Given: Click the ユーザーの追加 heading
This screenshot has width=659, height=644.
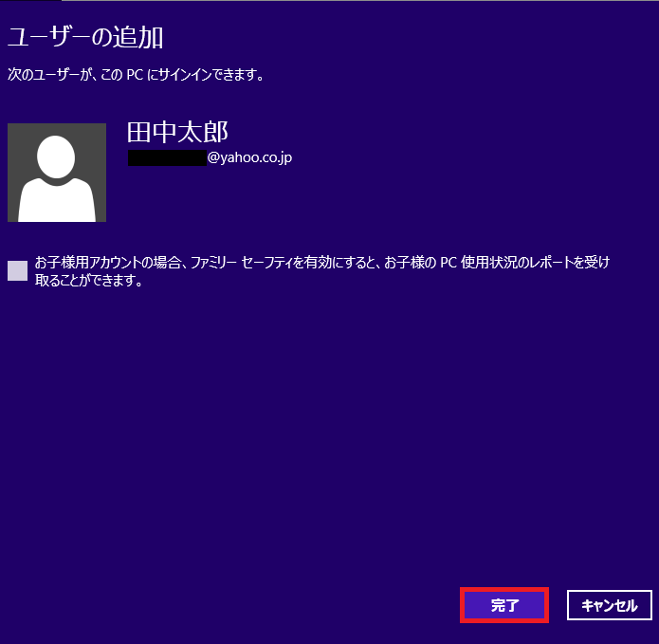Looking at the screenshot, I should [85, 37].
